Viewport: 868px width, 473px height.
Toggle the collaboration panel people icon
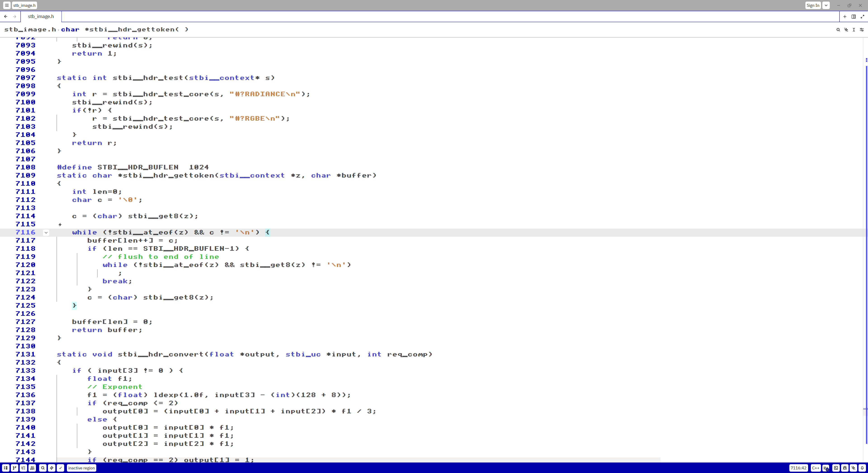coord(32,468)
